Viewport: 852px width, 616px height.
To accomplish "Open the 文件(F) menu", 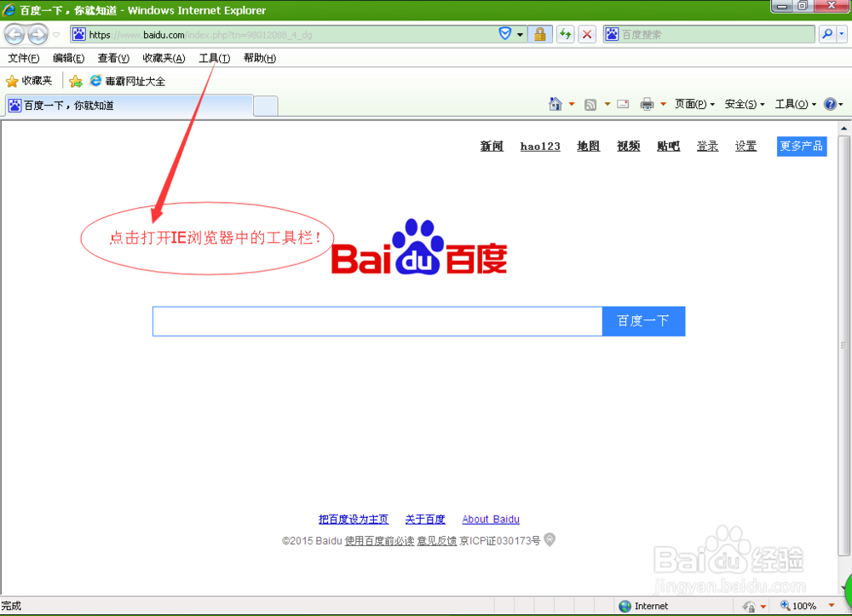I will coord(23,58).
